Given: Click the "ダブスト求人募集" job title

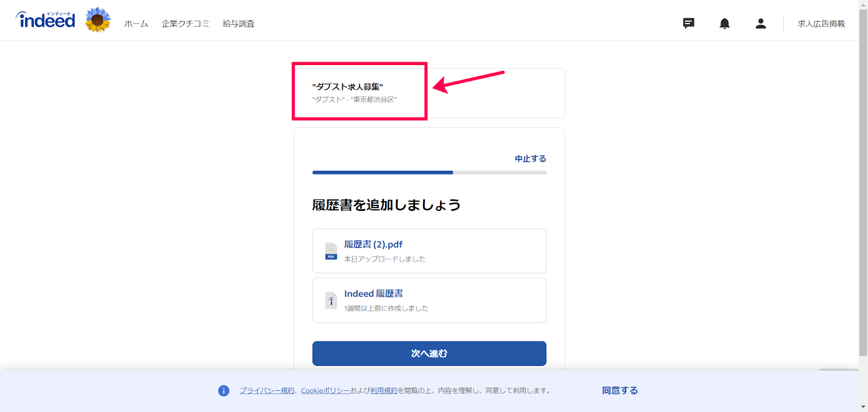Looking at the screenshot, I should click(348, 87).
